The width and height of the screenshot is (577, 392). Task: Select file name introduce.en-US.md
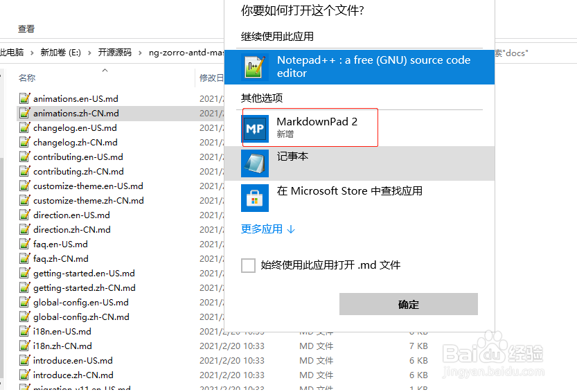(73, 360)
